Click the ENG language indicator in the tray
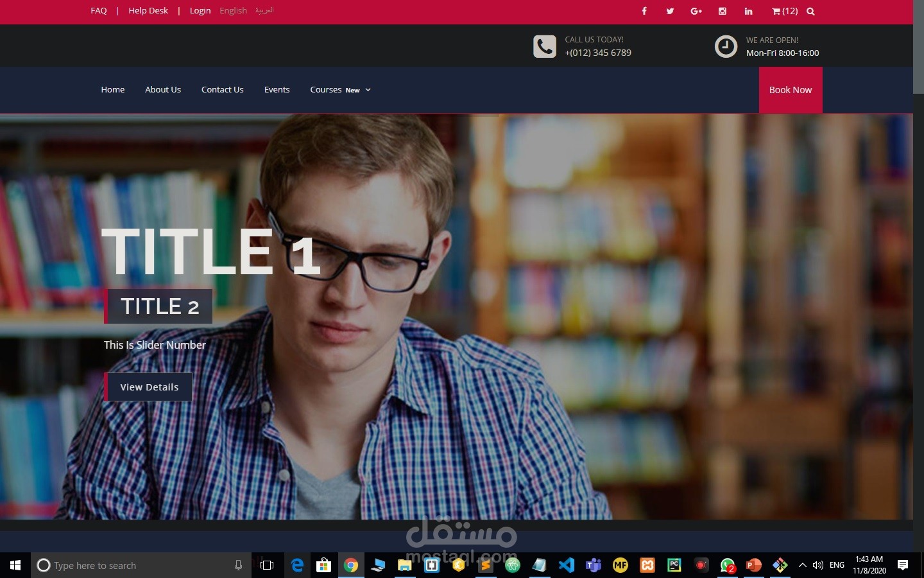The height and width of the screenshot is (578, 924). pos(837,565)
